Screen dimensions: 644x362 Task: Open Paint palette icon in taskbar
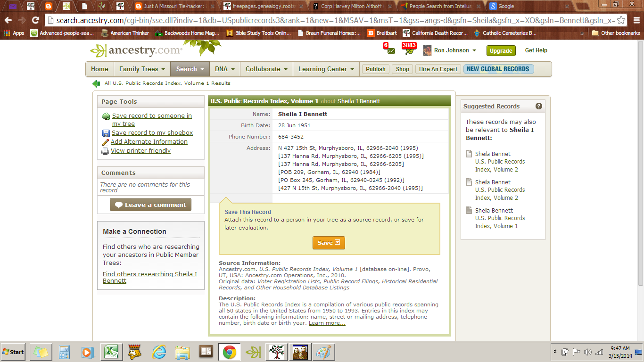[x=324, y=352]
